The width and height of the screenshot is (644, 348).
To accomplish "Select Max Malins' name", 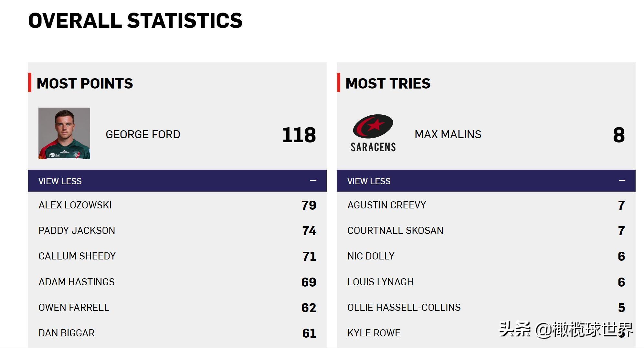I will click(448, 134).
